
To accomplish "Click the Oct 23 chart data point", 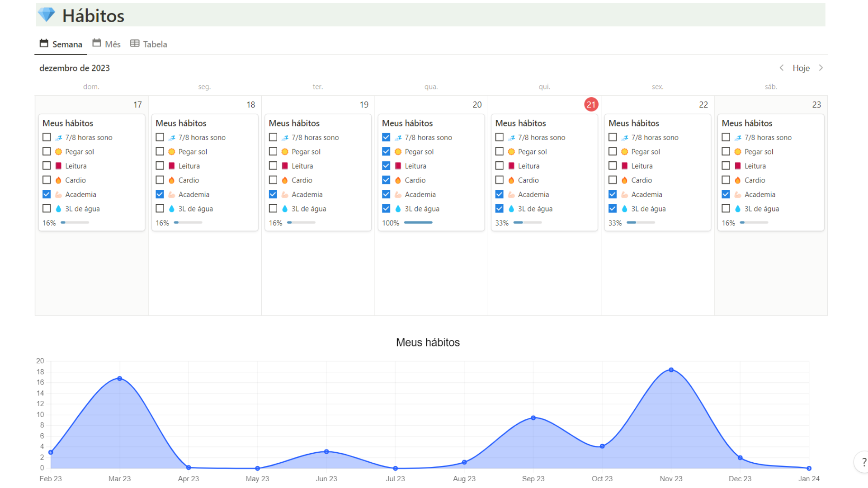I will (x=602, y=446).
